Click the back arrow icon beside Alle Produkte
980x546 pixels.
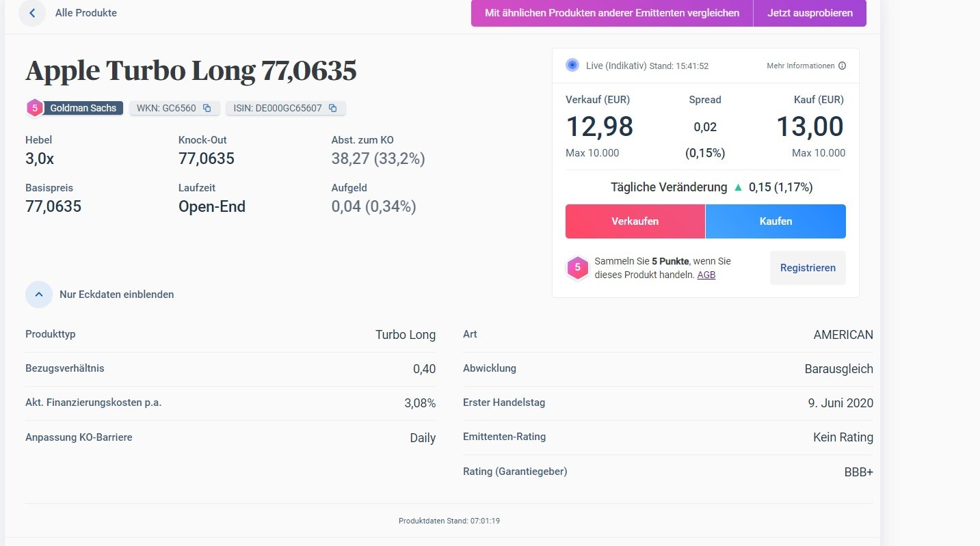(x=32, y=13)
